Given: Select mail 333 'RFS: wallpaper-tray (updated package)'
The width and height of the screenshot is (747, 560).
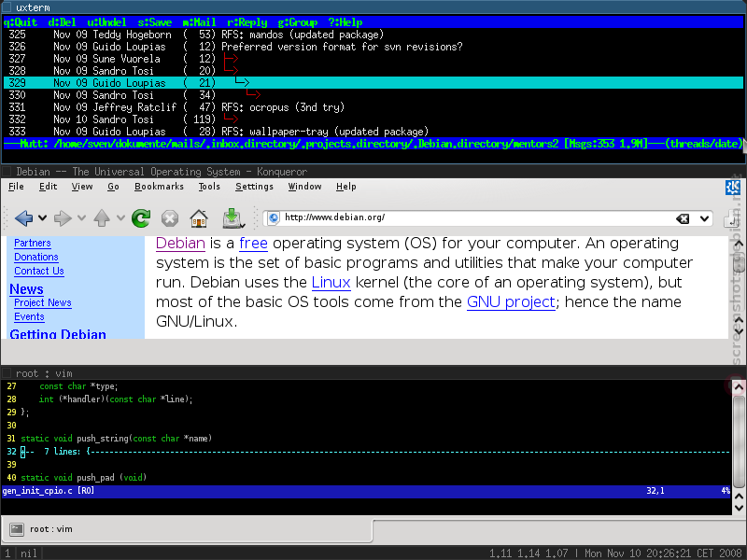Looking at the screenshot, I should (373, 132).
